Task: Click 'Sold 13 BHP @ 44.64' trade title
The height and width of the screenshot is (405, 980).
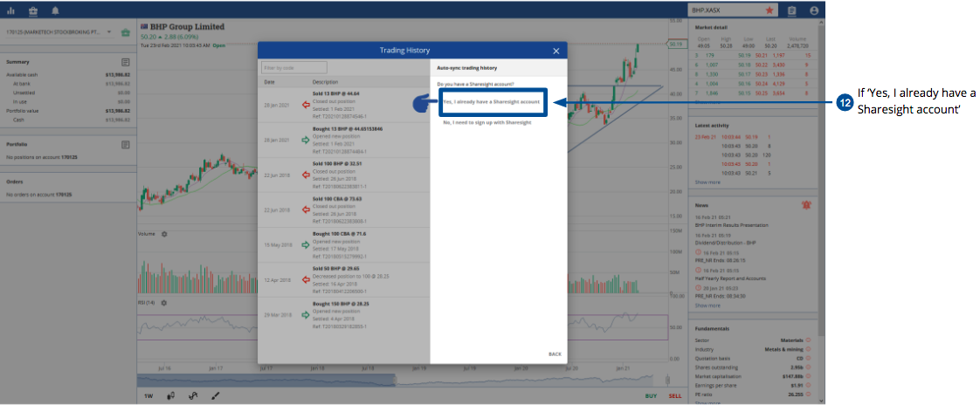Action: coord(335,93)
